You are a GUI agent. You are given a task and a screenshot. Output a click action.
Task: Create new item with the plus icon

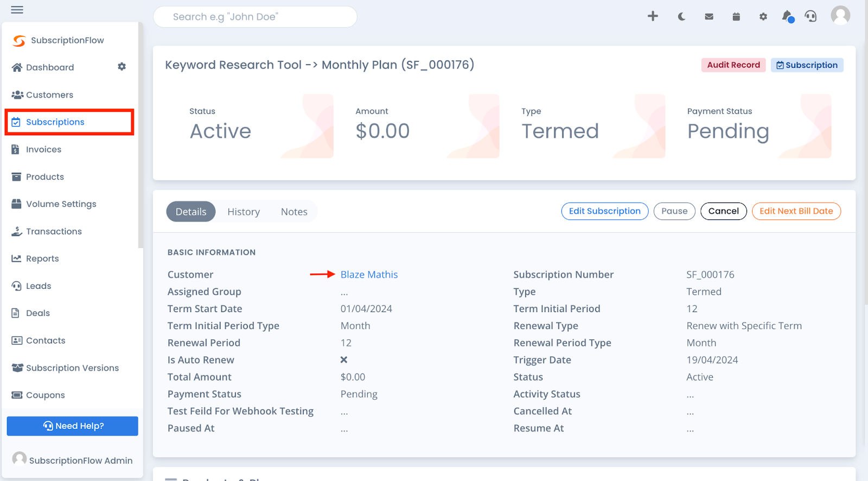click(652, 16)
